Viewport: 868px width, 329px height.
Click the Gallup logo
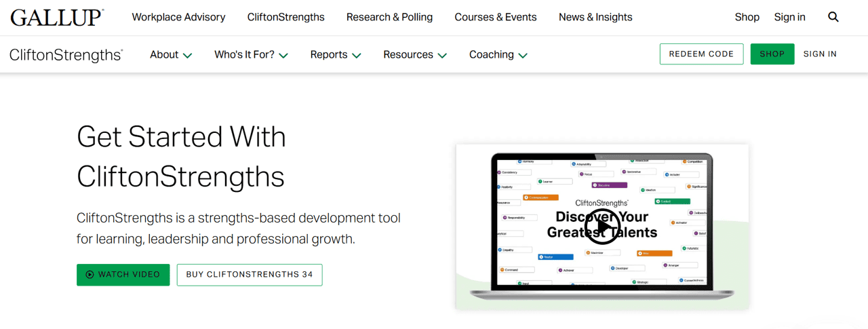click(x=57, y=18)
